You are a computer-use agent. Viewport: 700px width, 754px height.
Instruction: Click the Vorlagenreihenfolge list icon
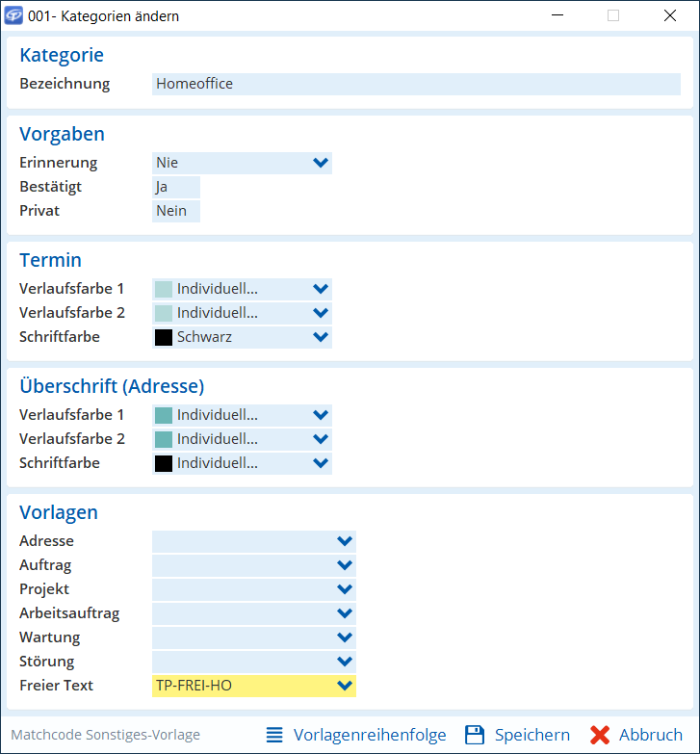pyautogui.click(x=274, y=735)
